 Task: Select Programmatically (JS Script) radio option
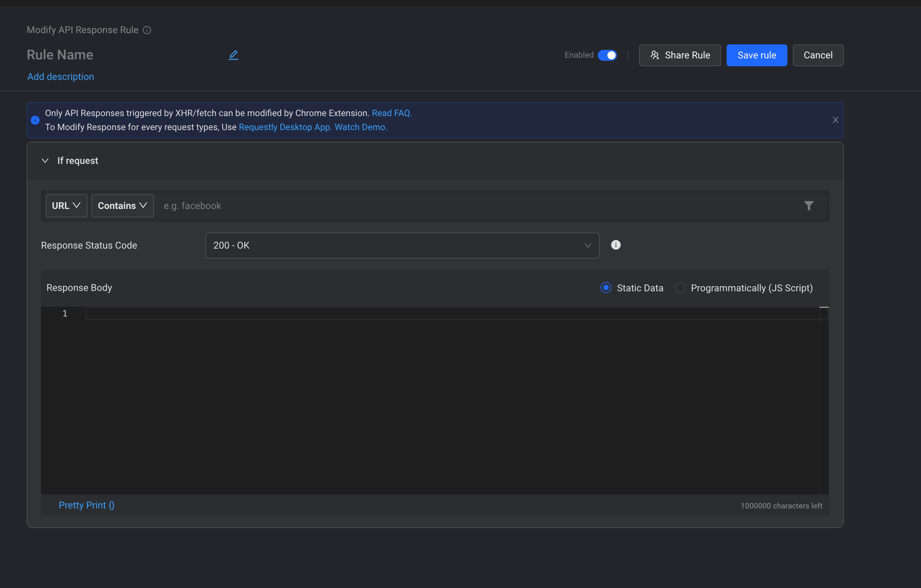click(680, 288)
